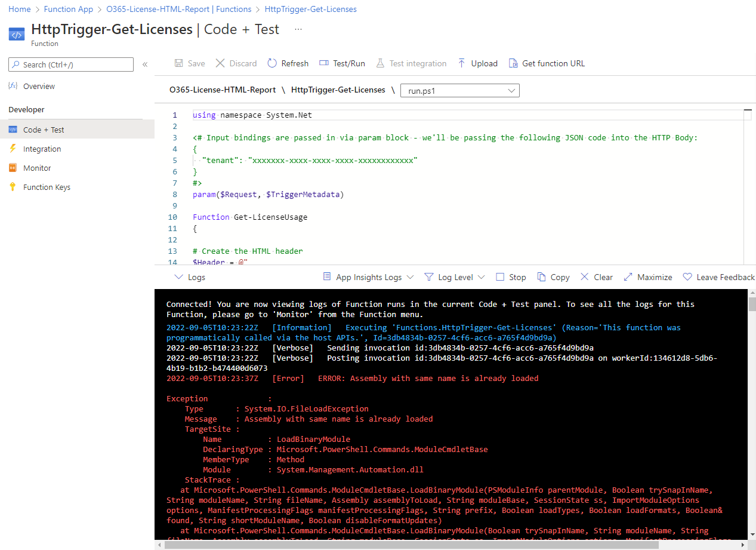Focus the Search (Ctrl+/) box
The width and height of the screenshot is (756, 550).
click(71, 64)
